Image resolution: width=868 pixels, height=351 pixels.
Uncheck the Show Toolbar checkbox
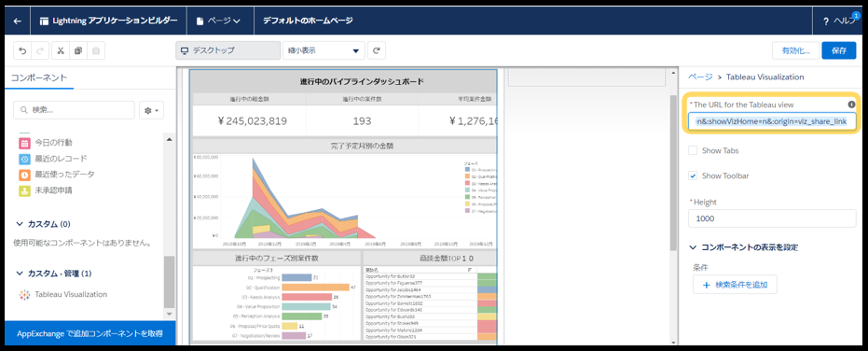(693, 175)
